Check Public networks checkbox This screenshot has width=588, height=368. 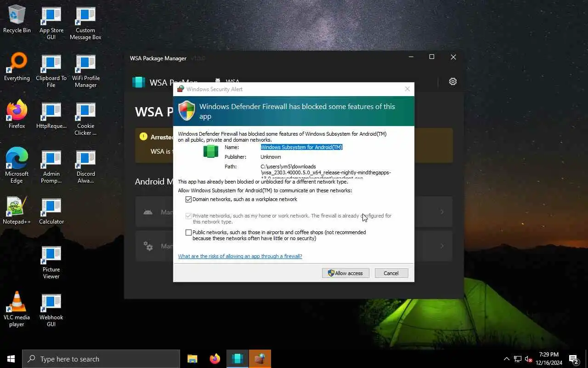[x=188, y=232]
